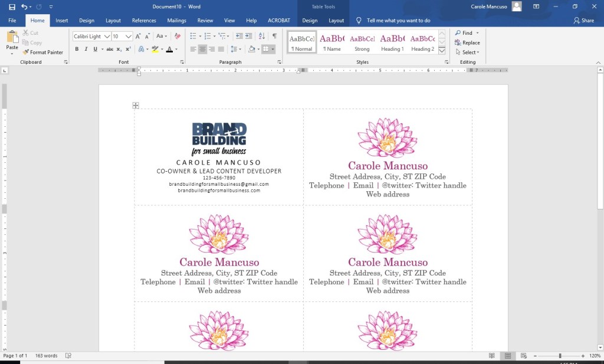Click the table move handle icon
The height and width of the screenshot is (364, 604).
point(136,106)
